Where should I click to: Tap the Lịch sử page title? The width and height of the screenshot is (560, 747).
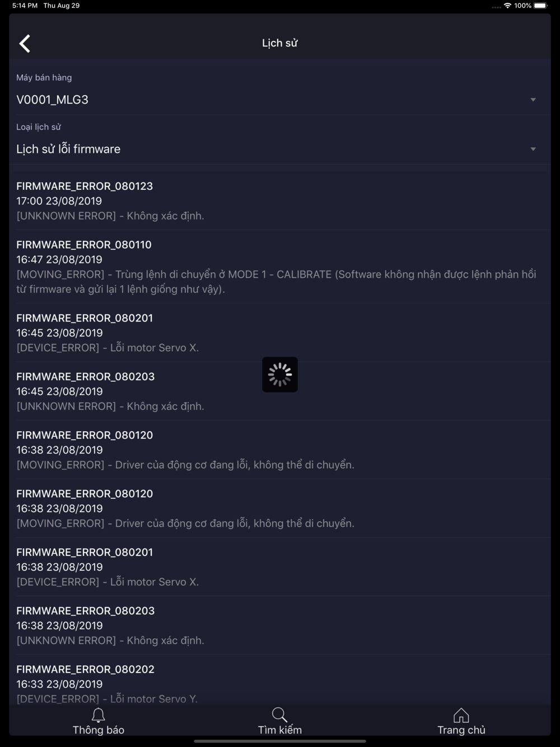(279, 43)
